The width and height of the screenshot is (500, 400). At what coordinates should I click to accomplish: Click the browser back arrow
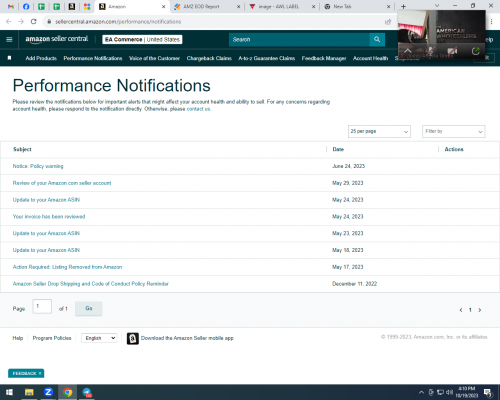point(9,21)
